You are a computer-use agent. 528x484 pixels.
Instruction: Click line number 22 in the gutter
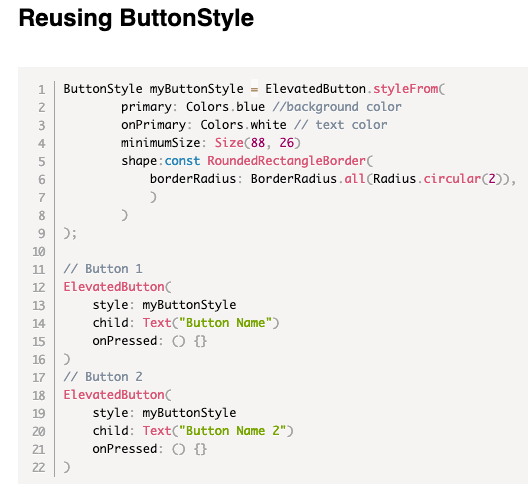pyautogui.click(x=39, y=467)
